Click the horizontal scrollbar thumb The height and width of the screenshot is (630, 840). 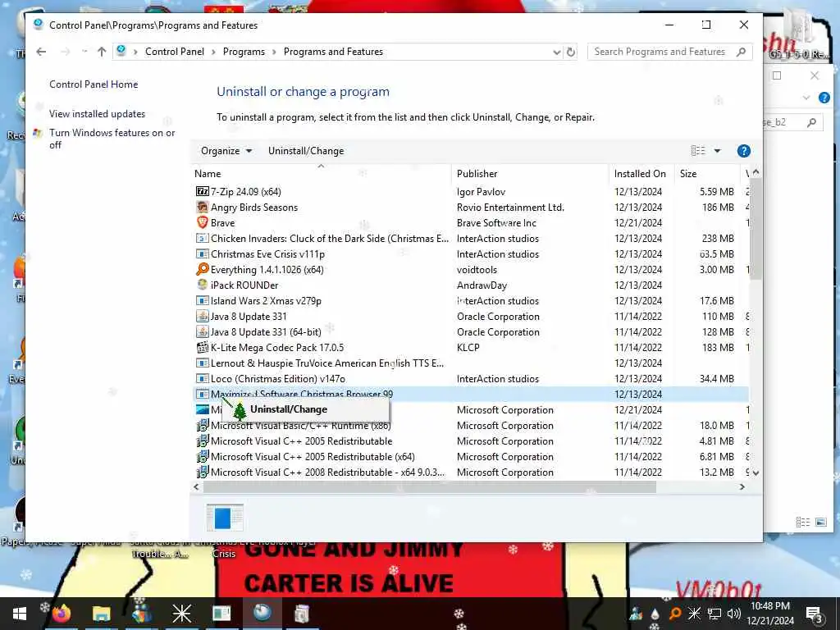pyautogui.click(x=430, y=487)
